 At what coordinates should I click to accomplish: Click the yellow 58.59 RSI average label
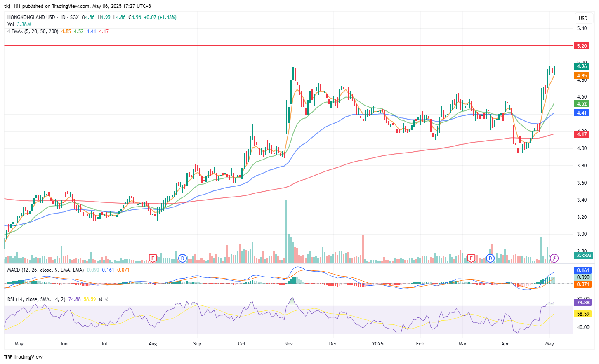tap(583, 314)
